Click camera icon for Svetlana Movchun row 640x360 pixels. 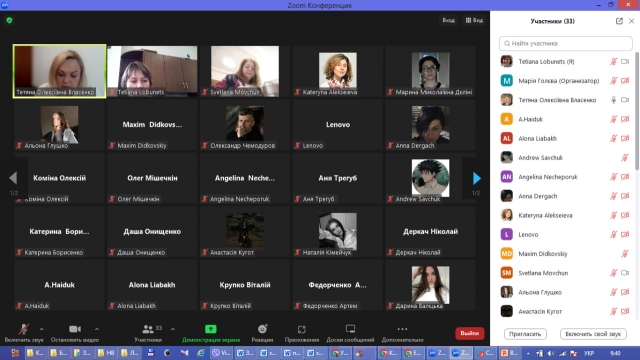(x=625, y=273)
